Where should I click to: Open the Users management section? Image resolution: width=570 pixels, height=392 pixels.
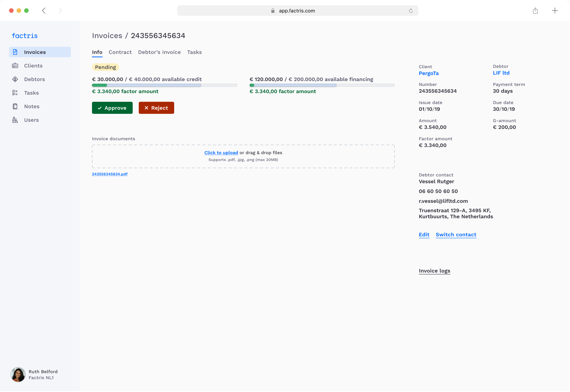click(31, 120)
